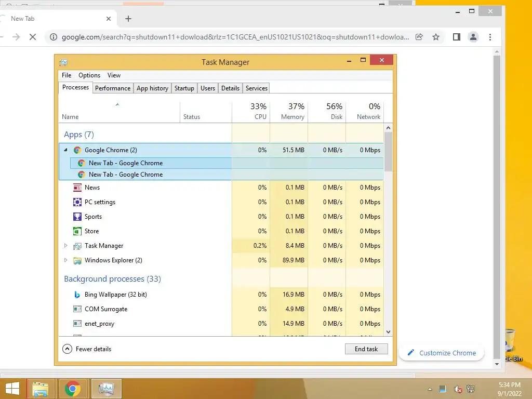The width and height of the screenshot is (532, 399).
Task: Switch to the Performance tab
Action: click(x=113, y=88)
